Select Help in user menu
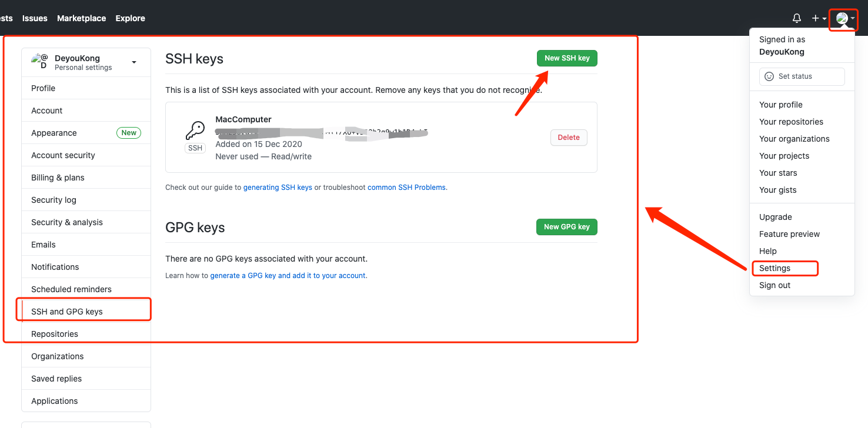Screen dimensions: 868x428 tap(802, 251)
